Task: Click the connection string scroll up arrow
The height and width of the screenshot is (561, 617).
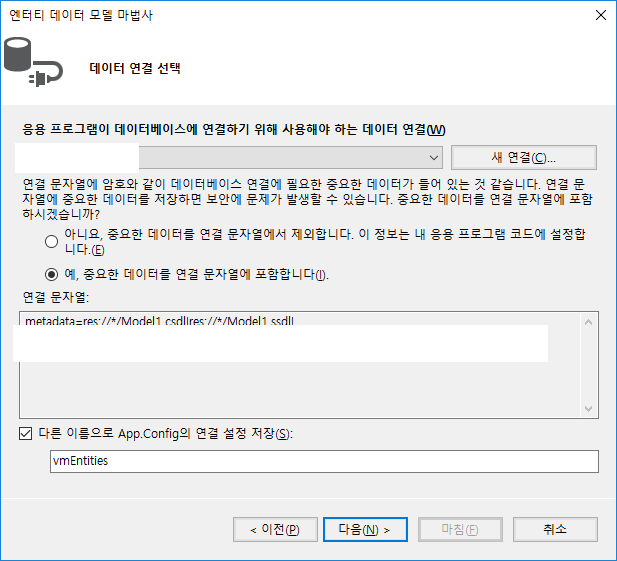Action: pyautogui.click(x=589, y=322)
